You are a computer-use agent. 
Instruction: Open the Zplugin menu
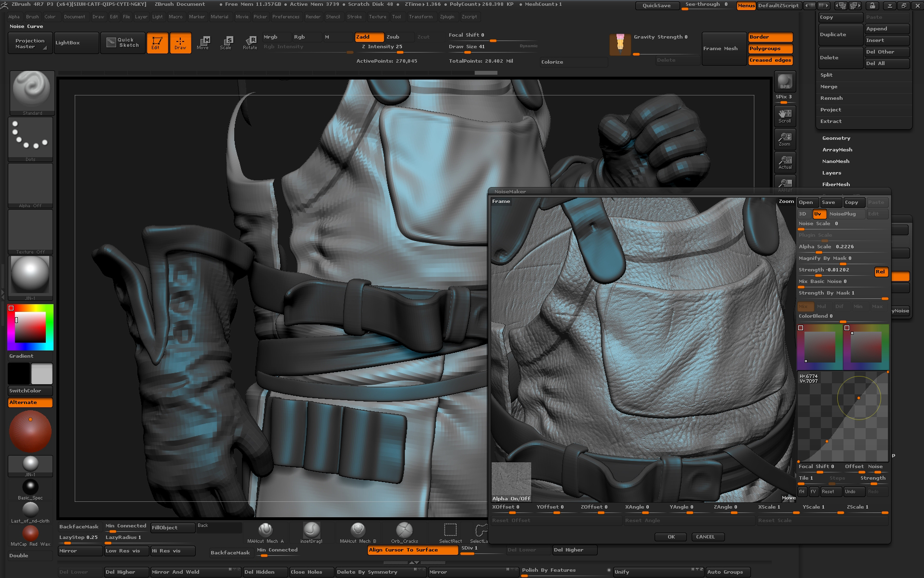[x=447, y=17]
